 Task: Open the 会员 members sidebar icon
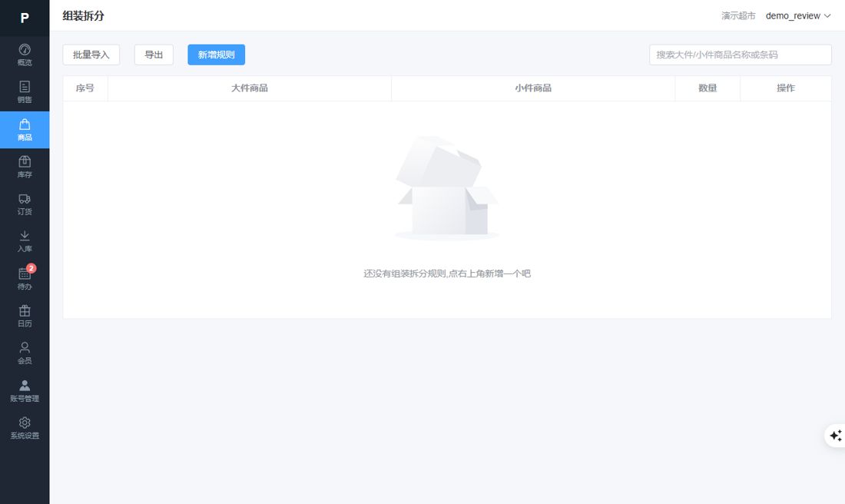25,353
